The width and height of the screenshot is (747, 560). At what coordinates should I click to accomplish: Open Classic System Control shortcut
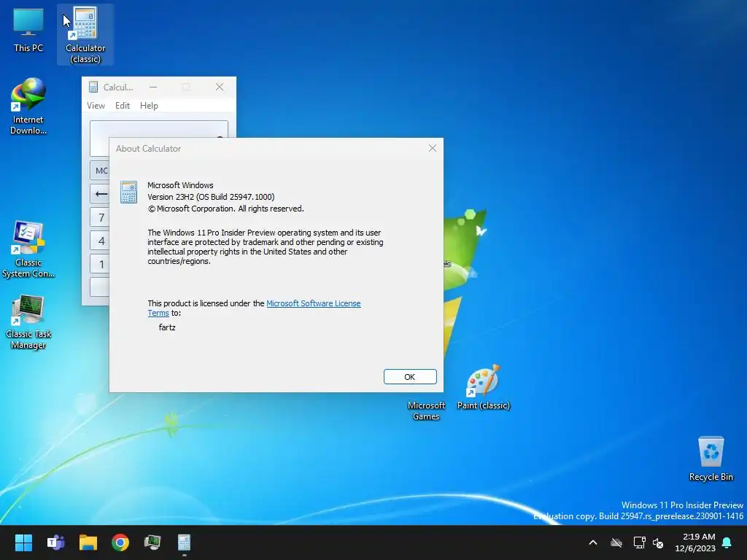28,249
